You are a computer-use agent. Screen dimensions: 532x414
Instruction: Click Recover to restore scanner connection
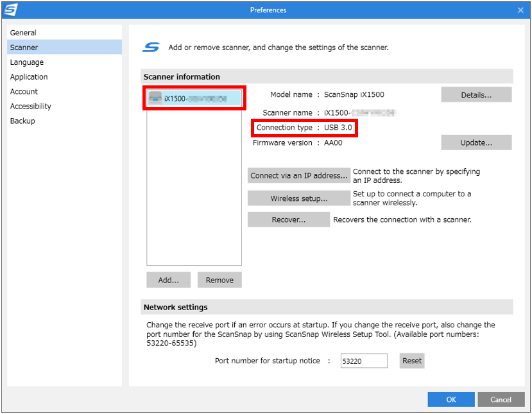(289, 220)
